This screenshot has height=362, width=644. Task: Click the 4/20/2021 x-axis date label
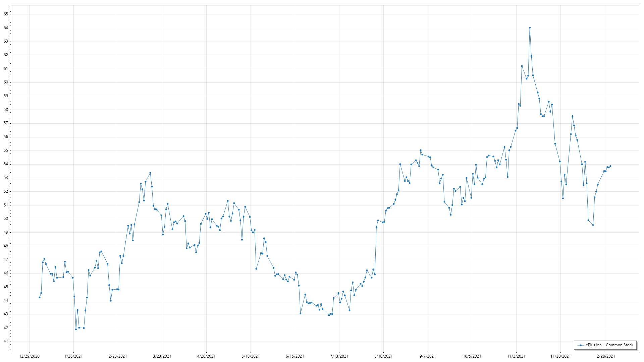(206, 356)
